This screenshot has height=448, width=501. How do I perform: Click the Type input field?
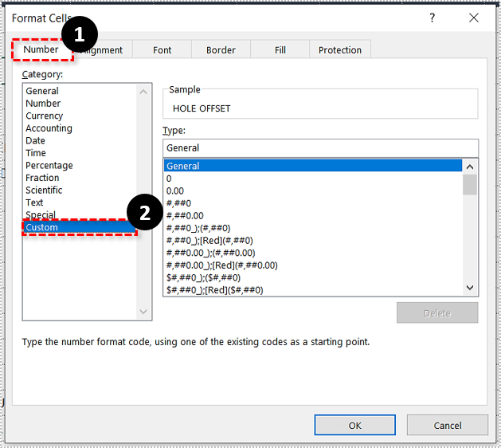pyautogui.click(x=320, y=147)
